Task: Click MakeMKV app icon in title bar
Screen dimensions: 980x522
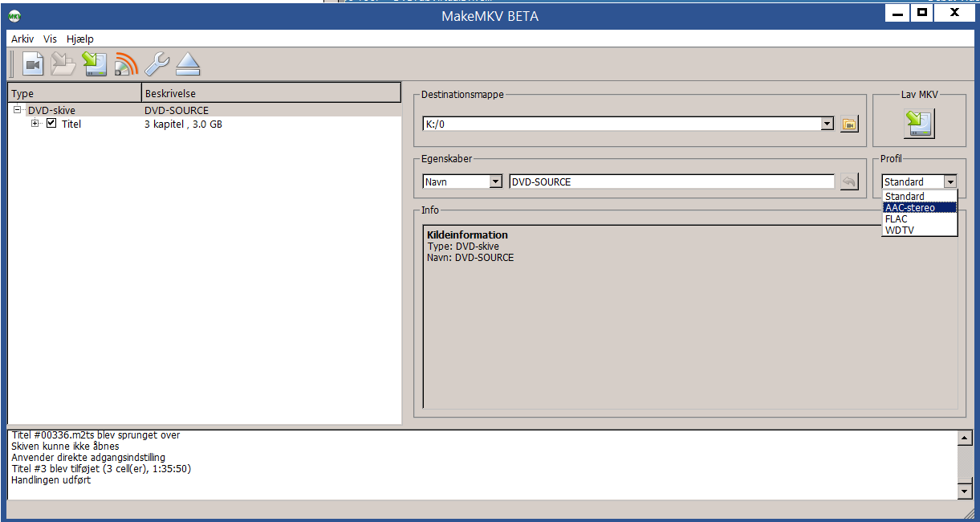Action: (14, 15)
